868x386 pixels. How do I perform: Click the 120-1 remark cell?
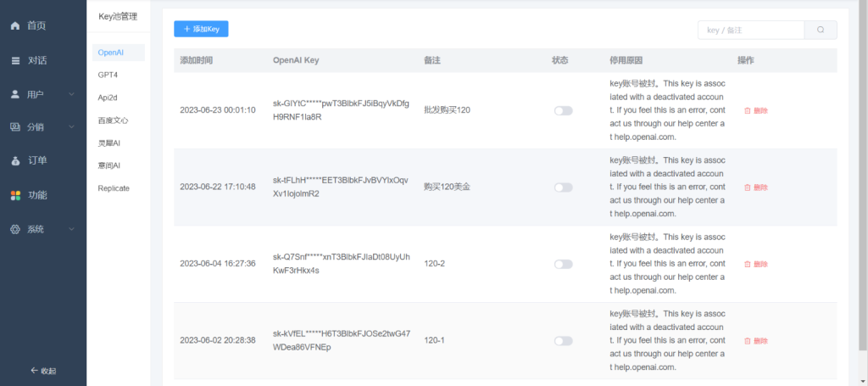[434, 340]
